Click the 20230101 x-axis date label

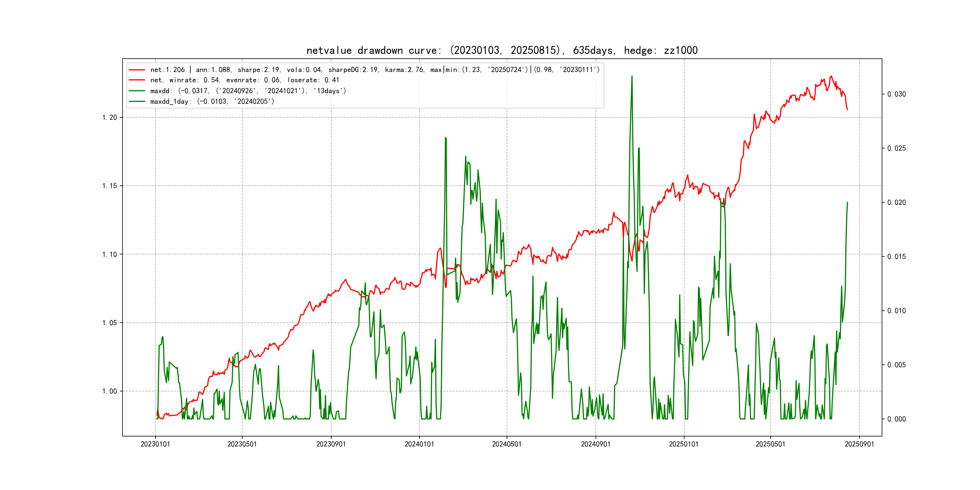click(155, 444)
